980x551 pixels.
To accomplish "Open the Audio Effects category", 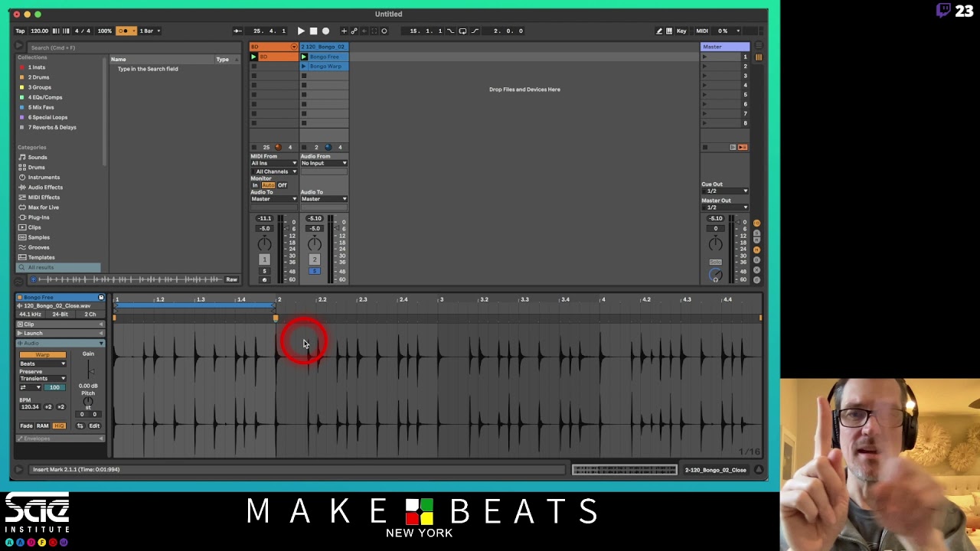I will click(45, 187).
